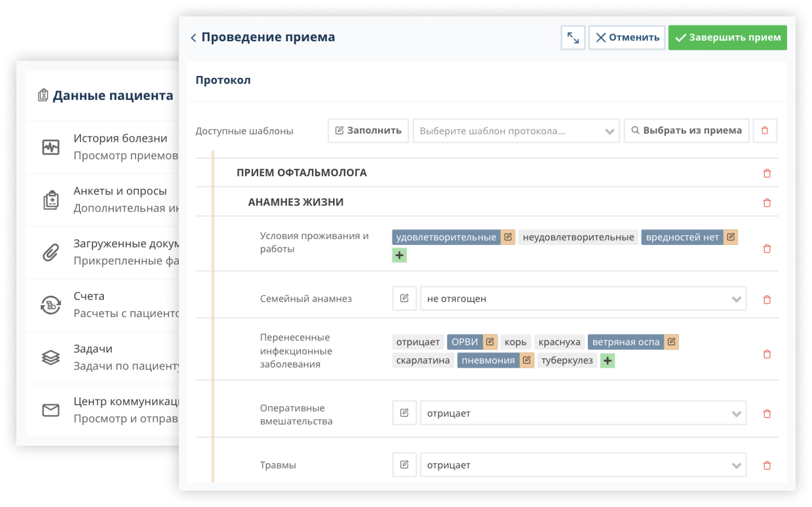Image resolution: width=812 pixels, height=507 pixels.
Task: Expand the appointment panel to fullscreen
Action: coord(573,38)
